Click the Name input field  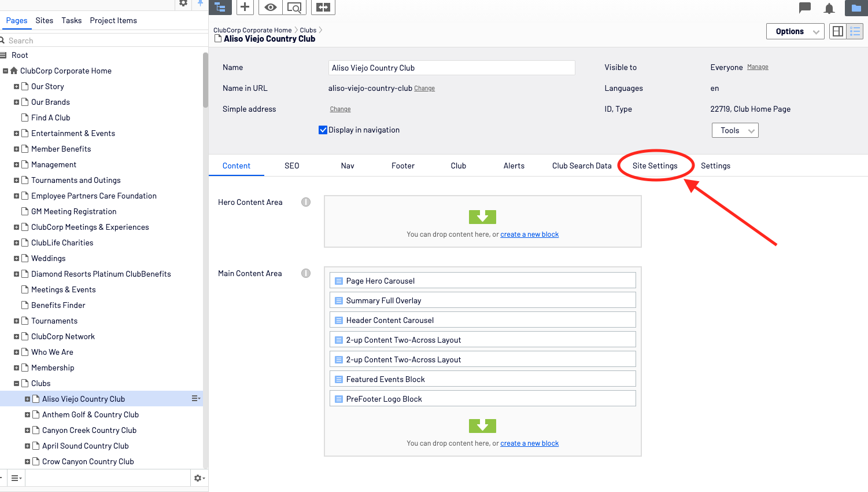[x=452, y=68]
